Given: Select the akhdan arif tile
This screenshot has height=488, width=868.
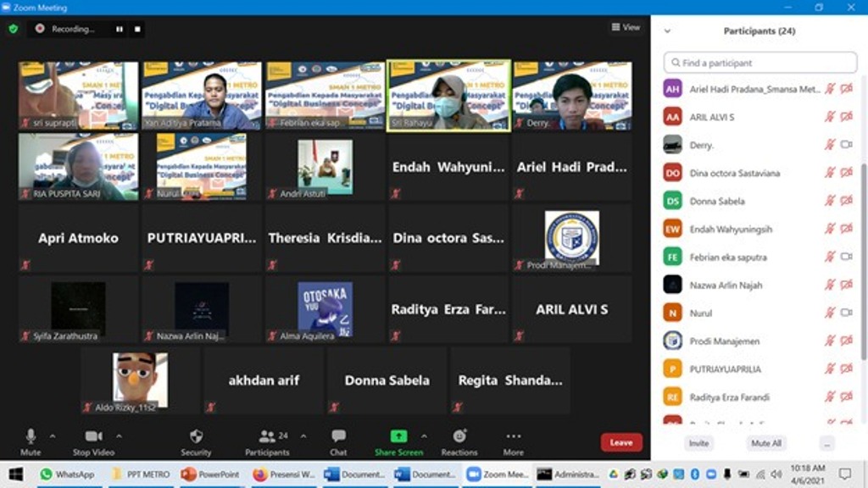Looking at the screenshot, I should point(264,380).
